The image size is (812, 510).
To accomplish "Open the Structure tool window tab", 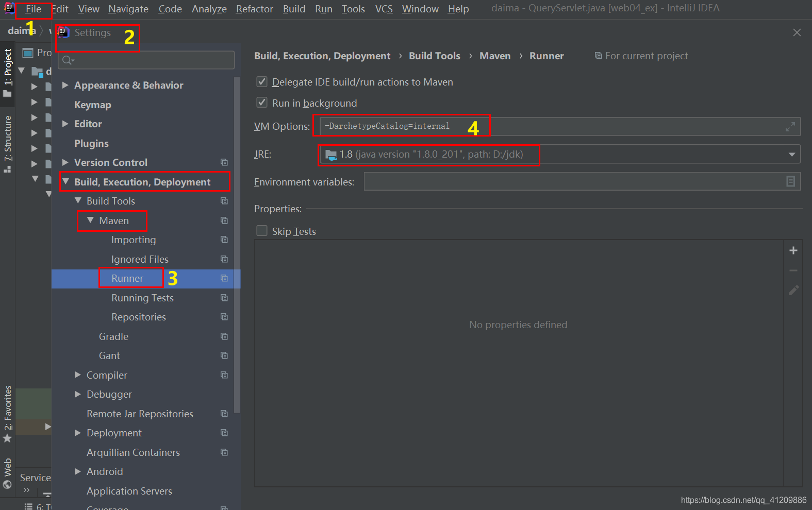I will [x=7, y=143].
